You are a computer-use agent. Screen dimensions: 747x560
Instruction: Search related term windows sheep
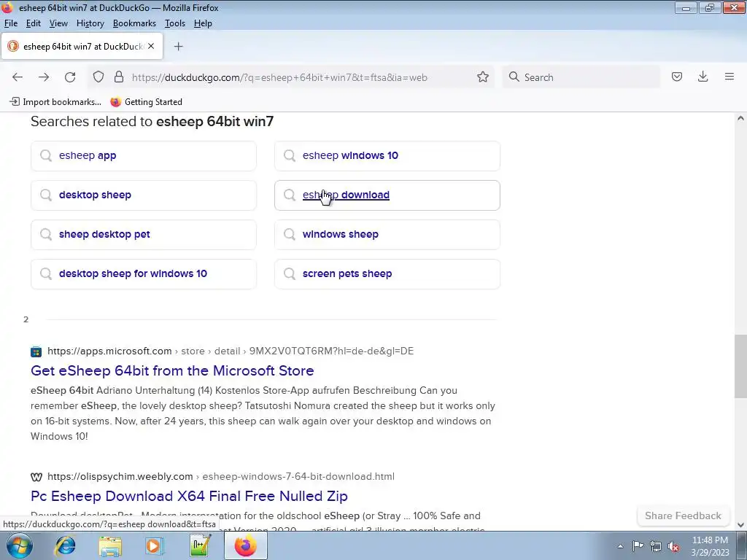coord(387,235)
